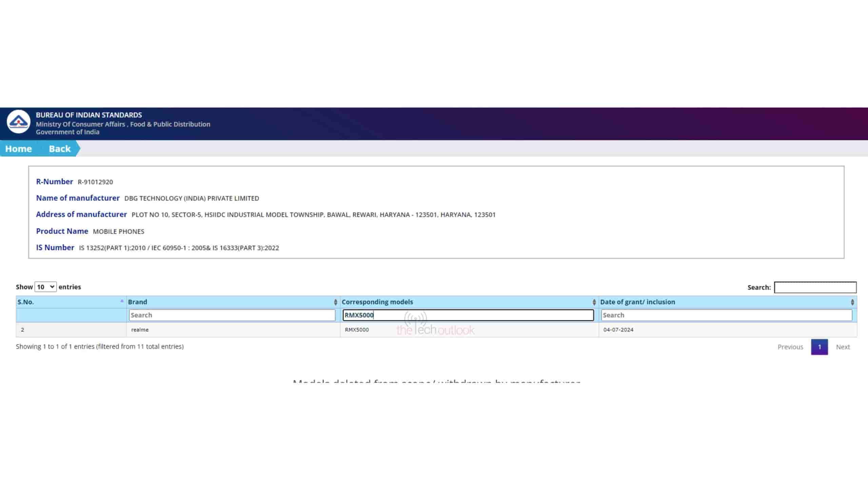868x488 pixels.
Task: Click Corresponding models column sort arrows
Action: [594, 302]
